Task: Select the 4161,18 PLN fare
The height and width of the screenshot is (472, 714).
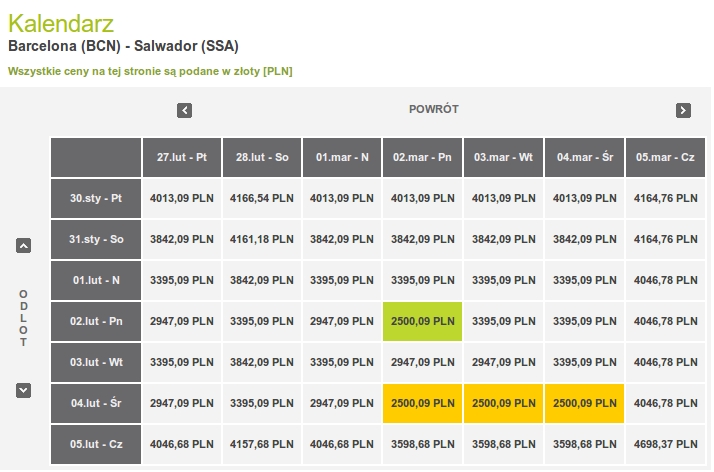Action: 262,239
